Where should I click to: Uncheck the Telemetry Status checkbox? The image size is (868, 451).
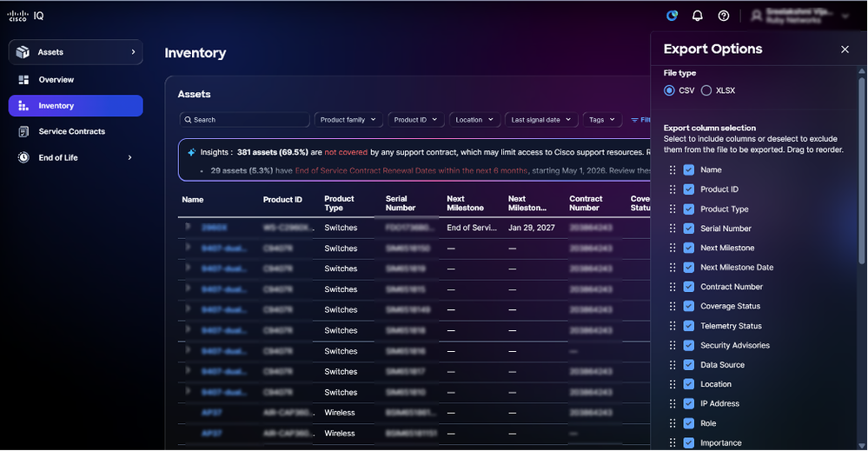[x=689, y=326]
